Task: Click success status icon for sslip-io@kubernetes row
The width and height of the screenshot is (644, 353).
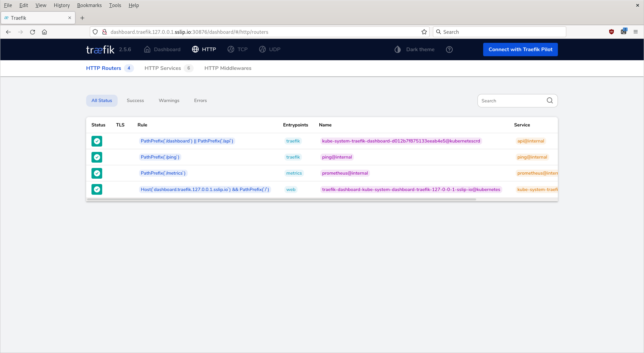Action: coord(97,189)
